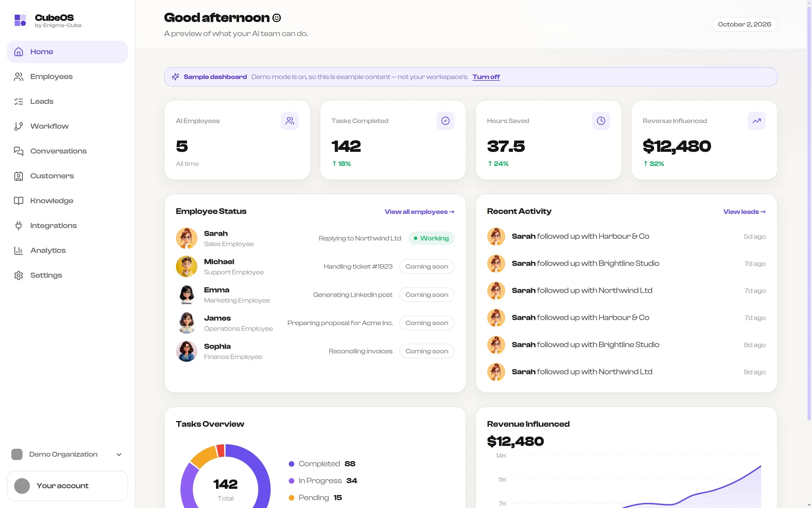Click the 142 Total donut chart center

(x=226, y=489)
